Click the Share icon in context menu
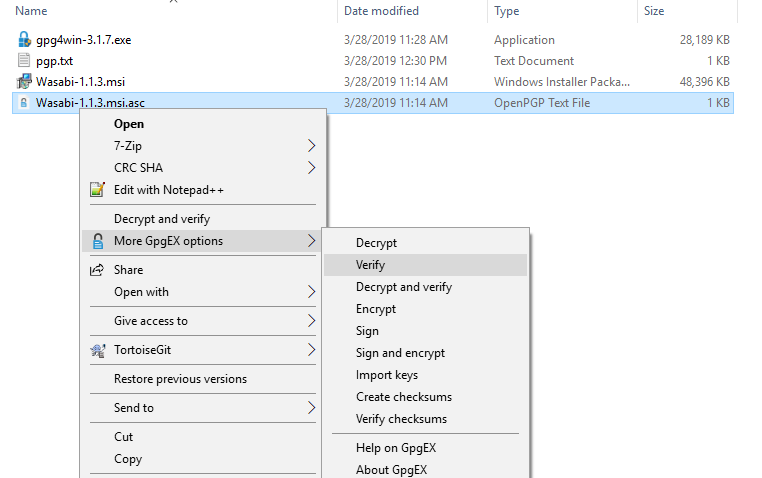This screenshot has height=478, width=762. 97,270
